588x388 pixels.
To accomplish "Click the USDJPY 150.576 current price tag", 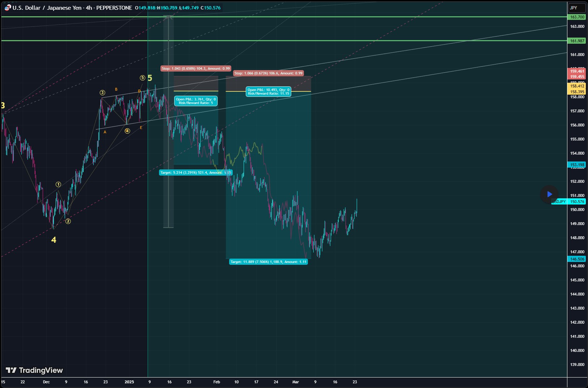I will pyautogui.click(x=569, y=202).
